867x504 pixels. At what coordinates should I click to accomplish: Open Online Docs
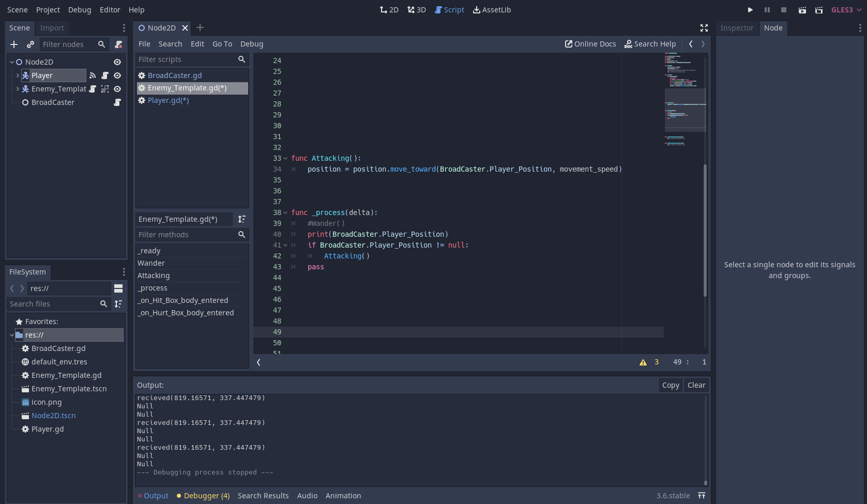pos(590,44)
